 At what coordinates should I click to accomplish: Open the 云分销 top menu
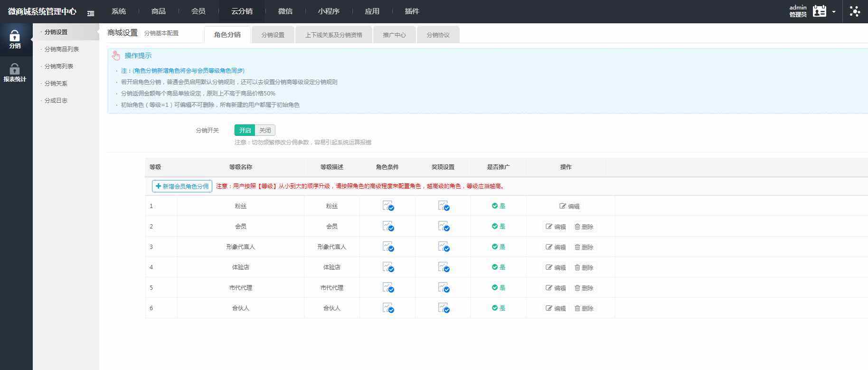[x=242, y=11]
